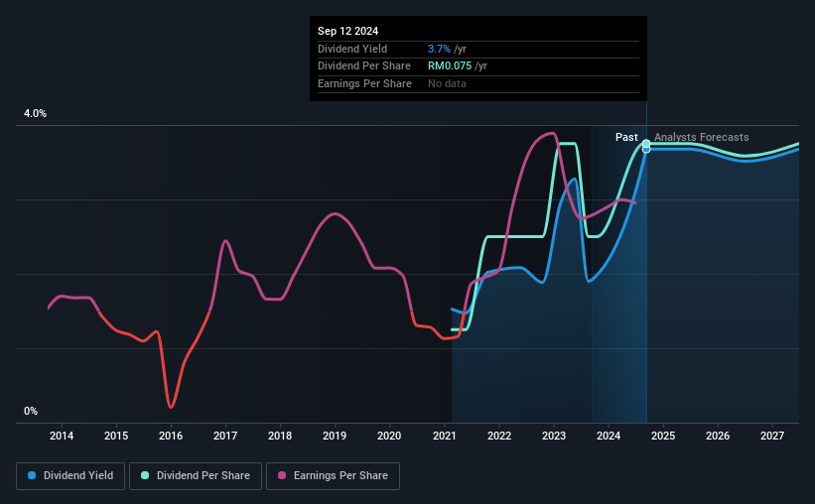Click the RM0.075 dividend per share value
Screen dimensions: 815x504
tap(450, 66)
